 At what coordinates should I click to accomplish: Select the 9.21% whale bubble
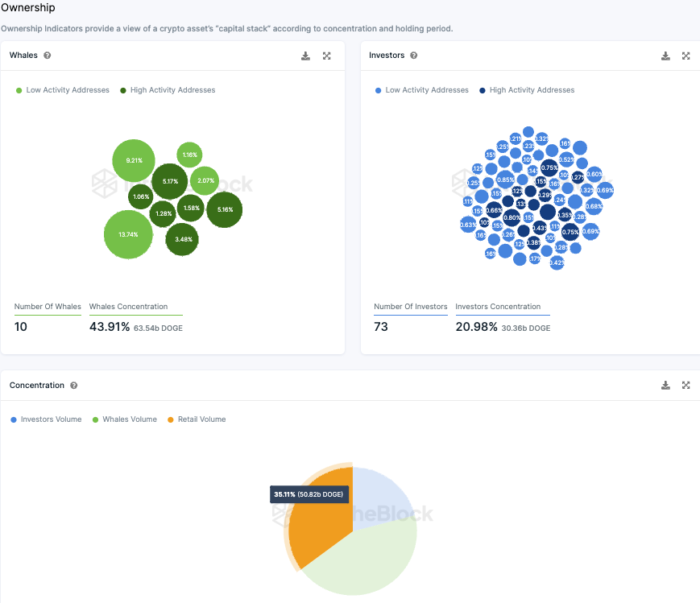coord(134,161)
